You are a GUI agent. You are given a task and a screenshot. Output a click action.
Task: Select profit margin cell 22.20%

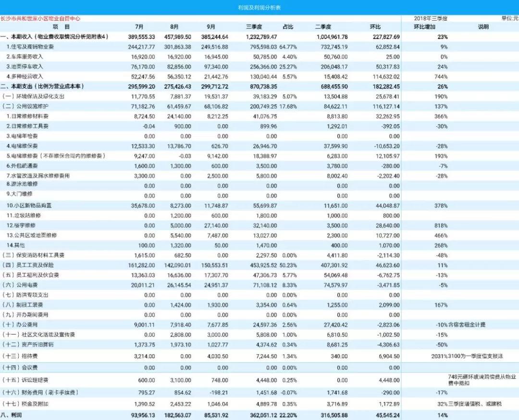coord(288,415)
